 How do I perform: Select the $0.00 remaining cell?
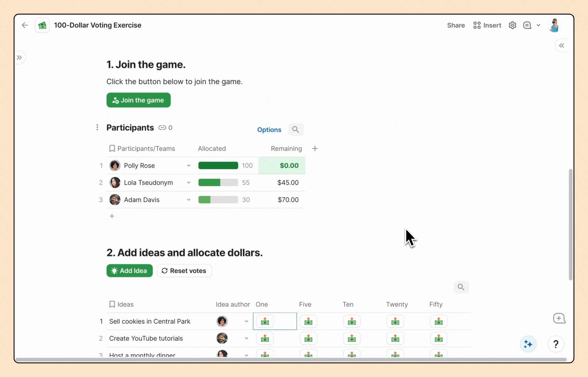282,165
